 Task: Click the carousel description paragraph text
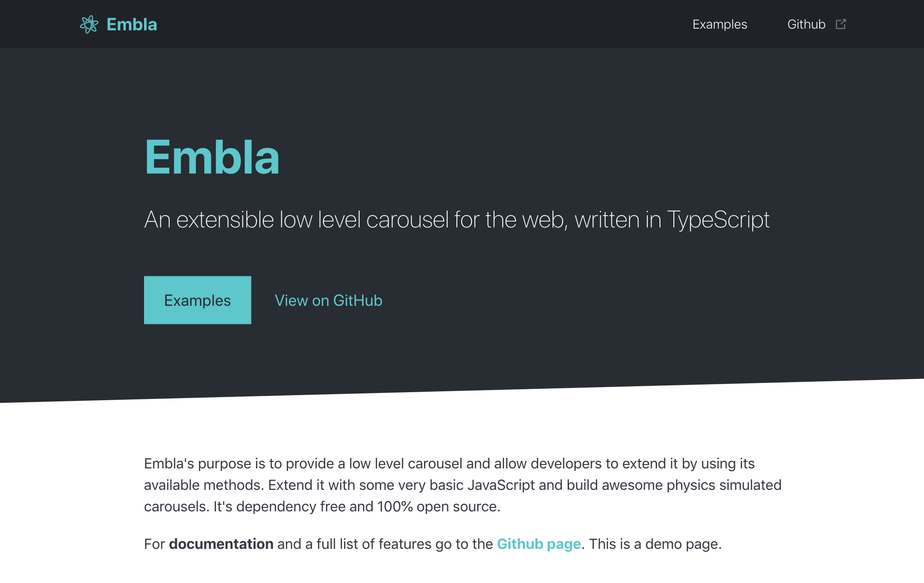[x=462, y=485]
